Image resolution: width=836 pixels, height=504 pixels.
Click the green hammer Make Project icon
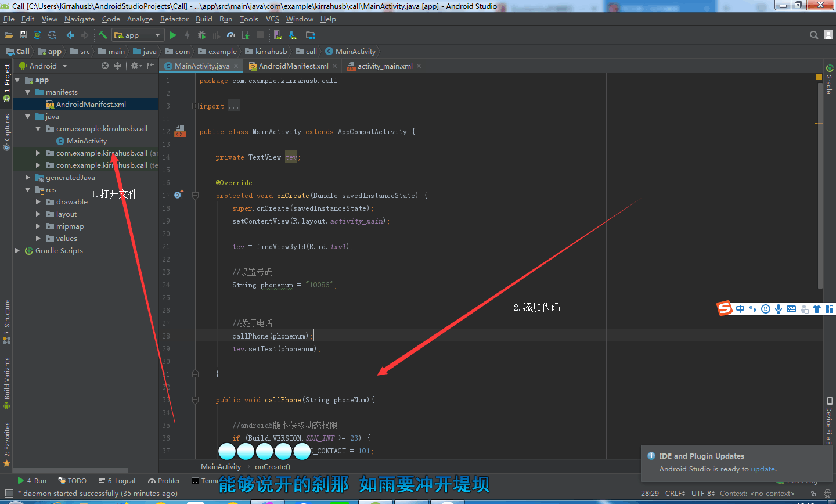click(x=103, y=35)
